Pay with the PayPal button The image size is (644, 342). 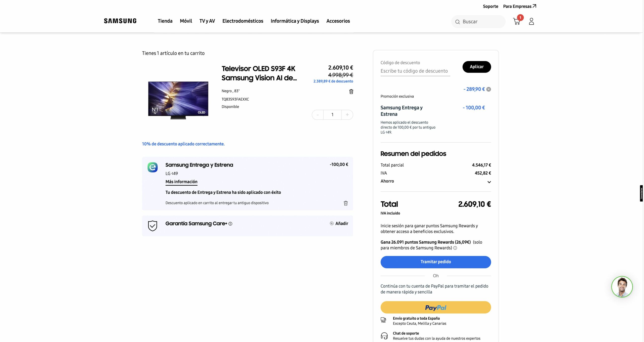click(435, 307)
